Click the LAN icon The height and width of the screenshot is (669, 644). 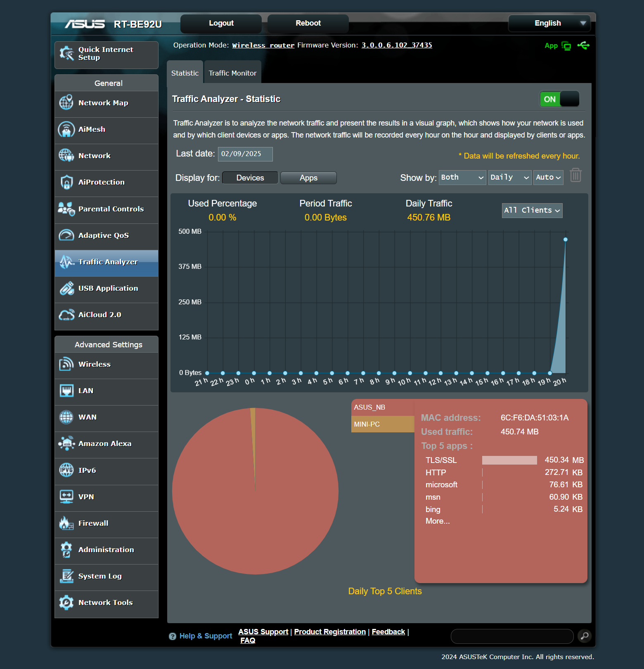coord(66,391)
